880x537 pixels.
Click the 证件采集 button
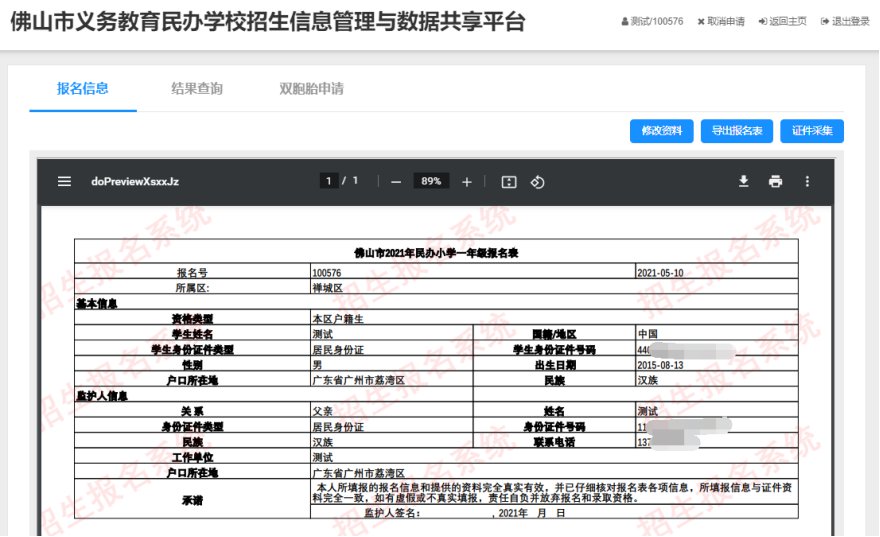click(x=812, y=131)
